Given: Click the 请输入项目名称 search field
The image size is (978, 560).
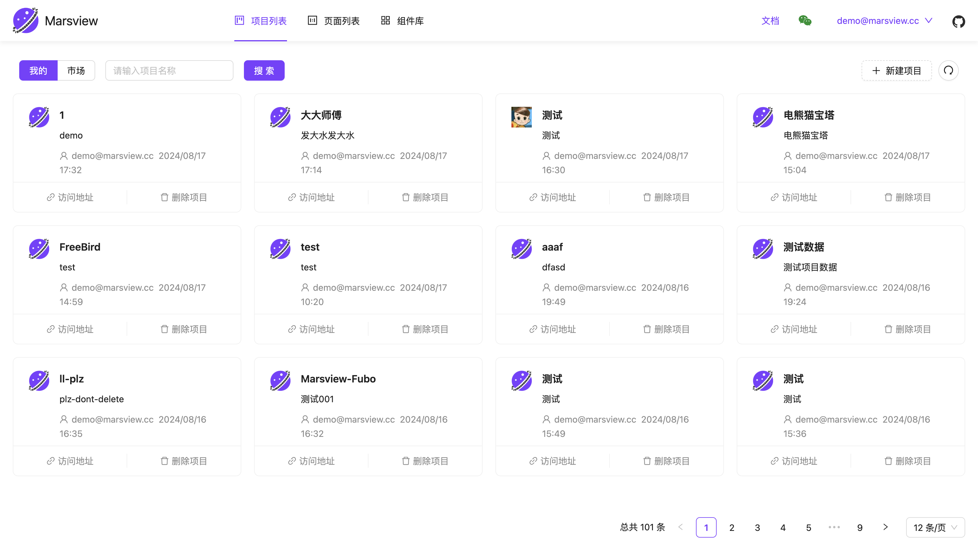Looking at the screenshot, I should 169,70.
